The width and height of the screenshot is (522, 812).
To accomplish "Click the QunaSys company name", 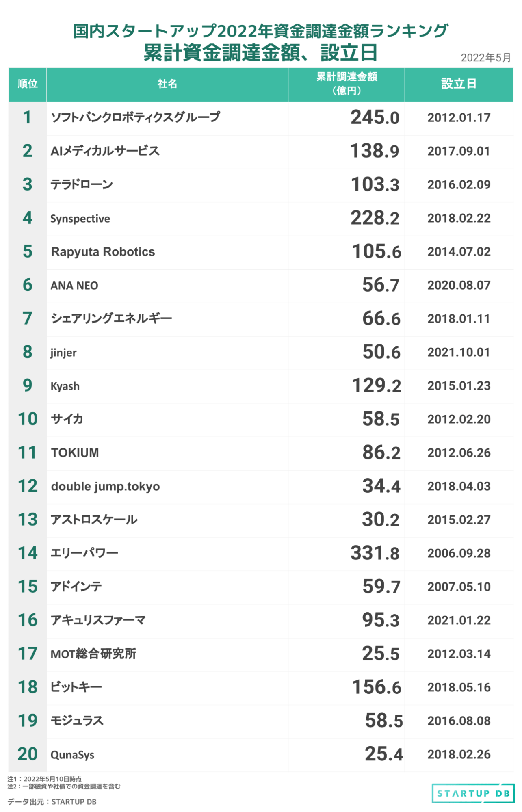I will (x=72, y=755).
